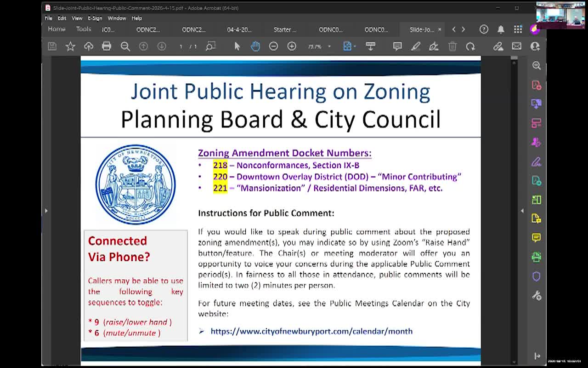Toggle the left navigation pane arrow open
The height and width of the screenshot is (368, 588).
click(46, 210)
